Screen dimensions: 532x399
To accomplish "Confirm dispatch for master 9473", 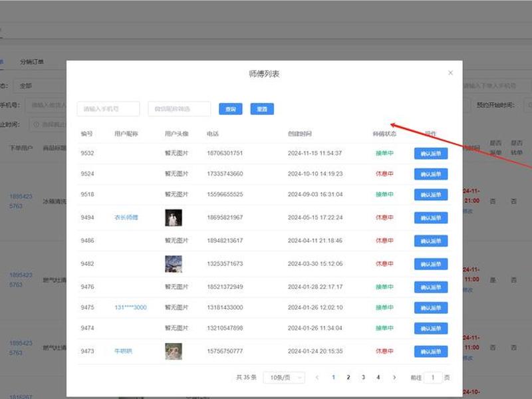I will point(430,352).
